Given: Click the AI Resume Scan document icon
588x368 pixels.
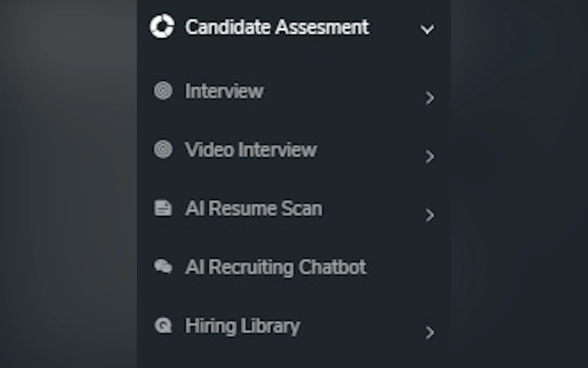Looking at the screenshot, I should pyautogui.click(x=163, y=208).
